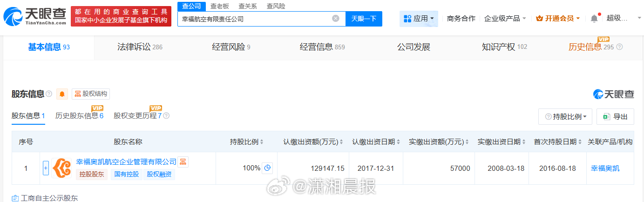Viewport: 644px width, 202px height.
Task: Click the 天眼一下 search button
Action: coord(364,19)
